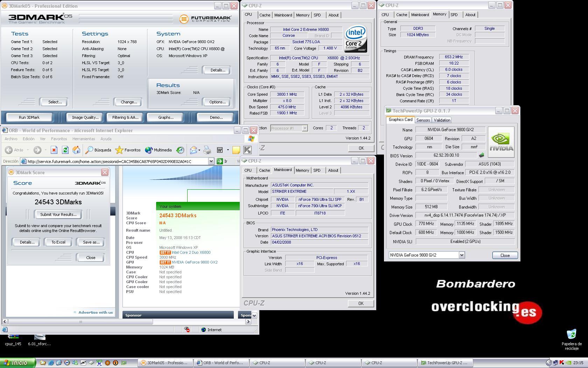588x368 pixels.
Task: Click the Save as... button
Action: pyautogui.click(x=91, y=242)
